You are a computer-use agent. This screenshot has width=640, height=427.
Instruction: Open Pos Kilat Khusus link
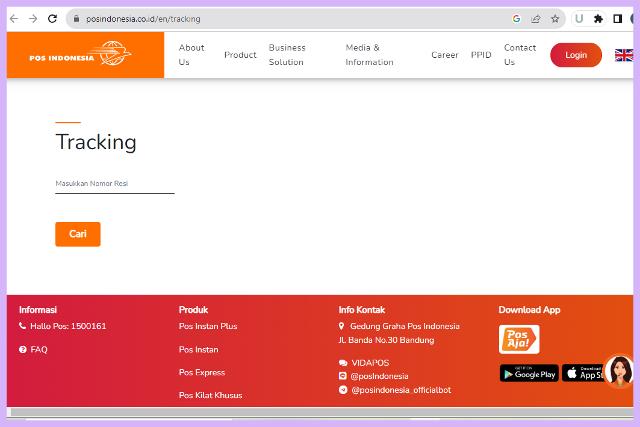pos(210,395)
